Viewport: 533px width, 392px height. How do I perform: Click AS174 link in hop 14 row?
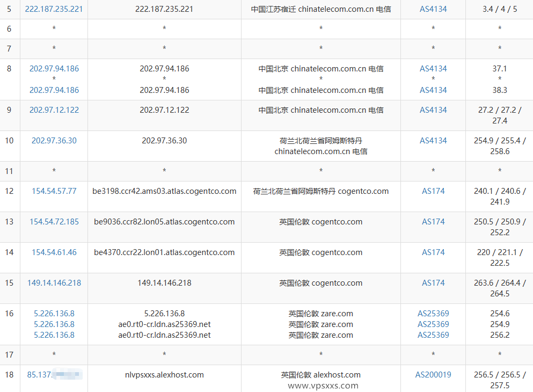[433, 252]
